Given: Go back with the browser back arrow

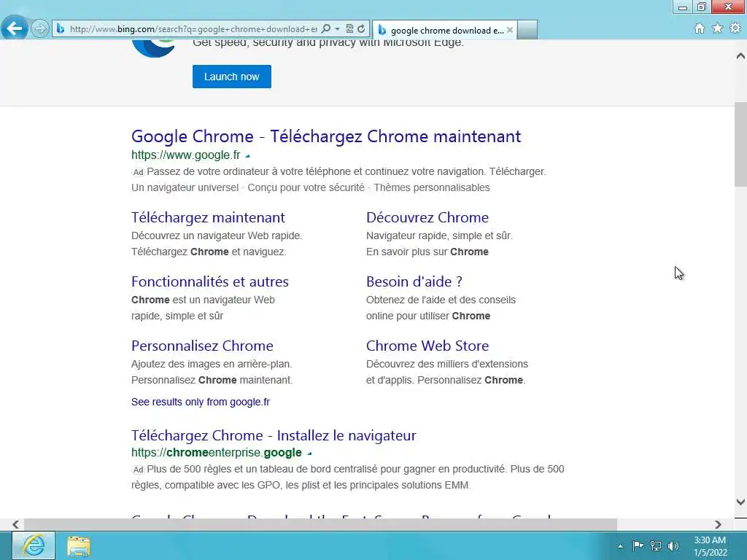Looking at the screenshot, I should click(15, 28).
